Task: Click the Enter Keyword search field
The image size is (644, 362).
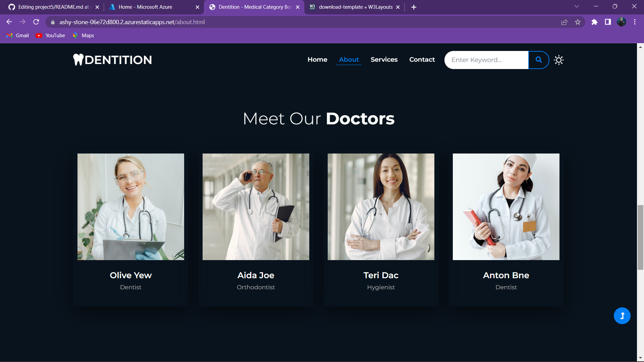Action: 486,60
